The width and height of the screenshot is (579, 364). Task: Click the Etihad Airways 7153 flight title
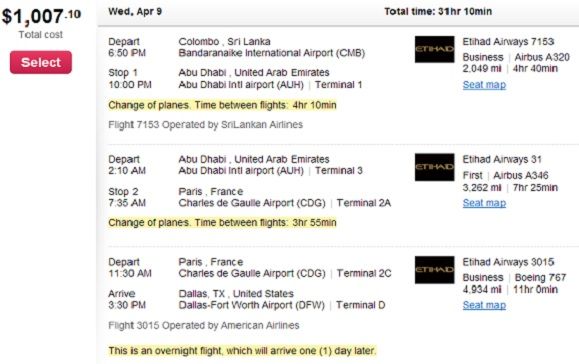[x=508, y=42]
